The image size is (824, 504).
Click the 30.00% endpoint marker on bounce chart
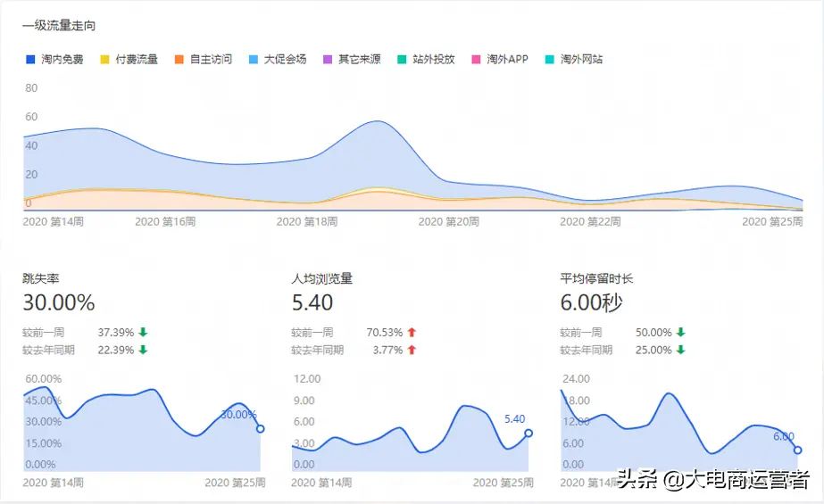(x=260, y=429)
